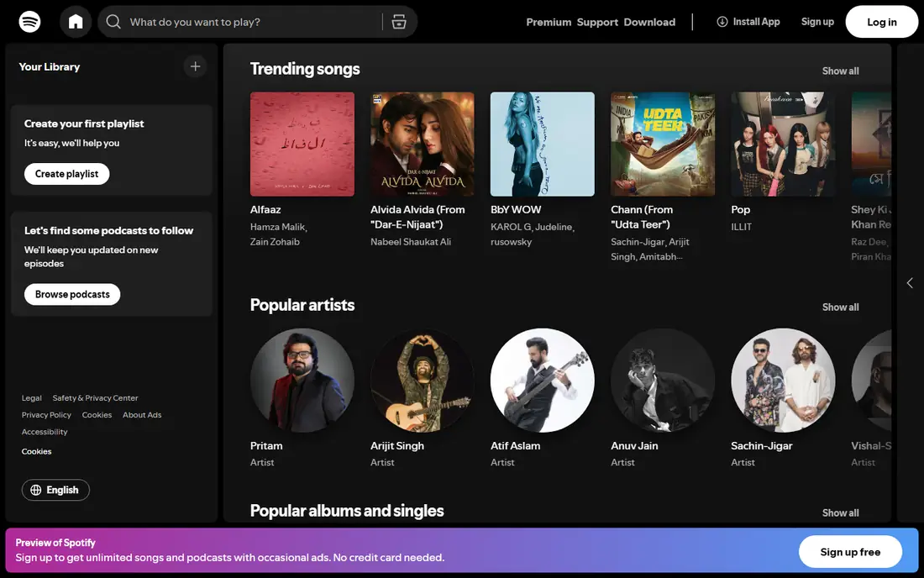This screenshot has height=578, width=924.
Task: Open the Pop by ILLIT cover
Action: (x=783, y=144)
